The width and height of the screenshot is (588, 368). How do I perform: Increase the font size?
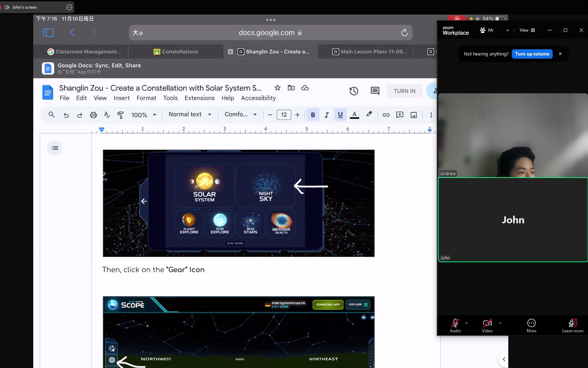[297, 115]
